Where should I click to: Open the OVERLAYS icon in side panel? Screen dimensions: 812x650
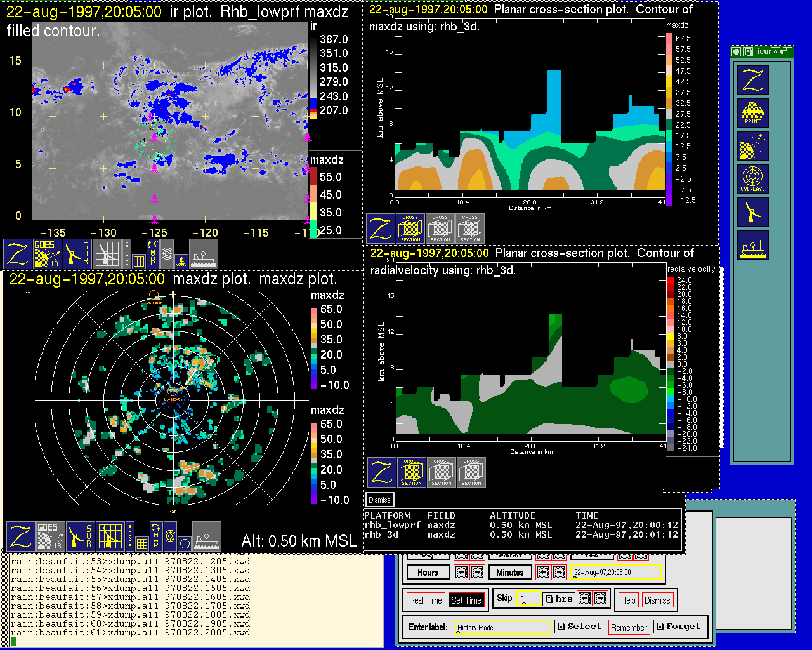point(753,179)
